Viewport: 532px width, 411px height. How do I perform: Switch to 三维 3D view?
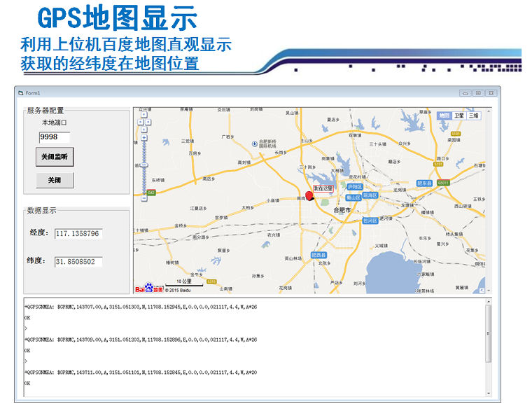474,116
